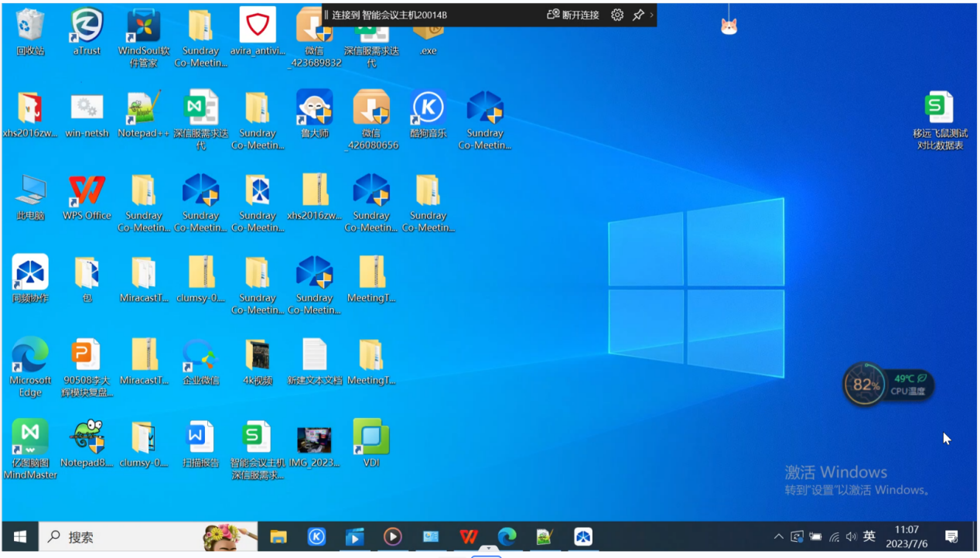Open the Windows Start menu
Image resolution: width=980 pixels, height=558 pixels.
[x=20, y=536]
